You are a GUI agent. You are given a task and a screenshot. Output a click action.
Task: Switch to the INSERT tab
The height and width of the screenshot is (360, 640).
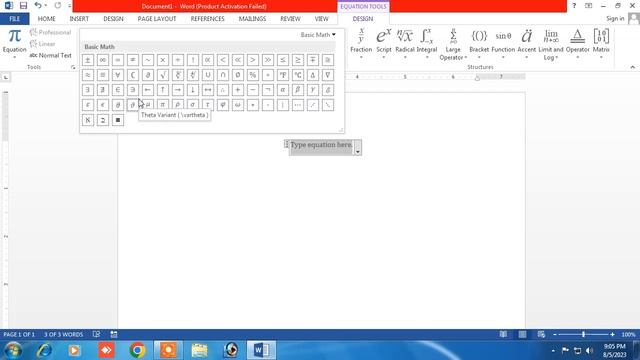click(x=79, y=19)
